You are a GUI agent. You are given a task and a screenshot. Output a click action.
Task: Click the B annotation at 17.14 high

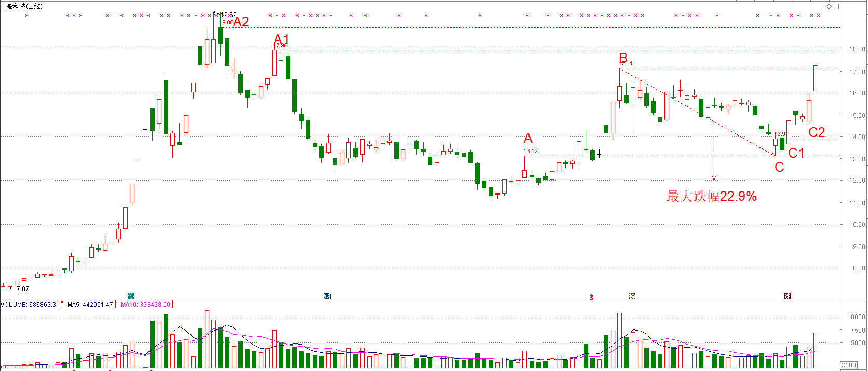(623, 58)
